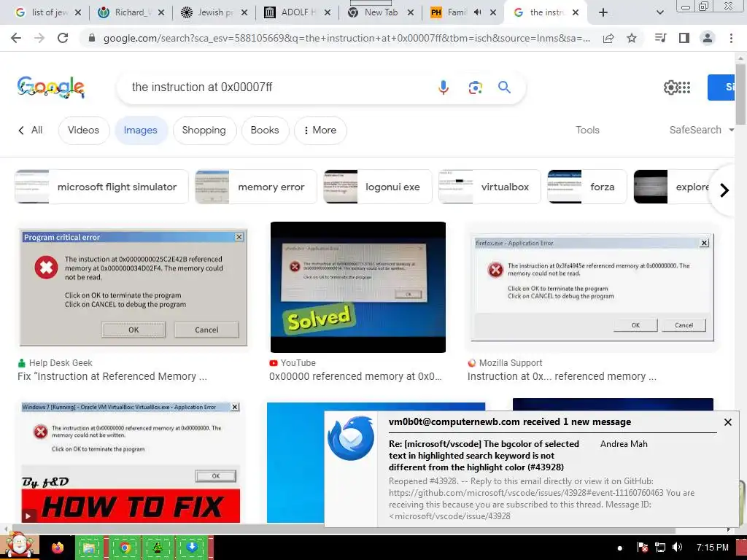Filter by 'virtualbox' chip

click(489, 187)
